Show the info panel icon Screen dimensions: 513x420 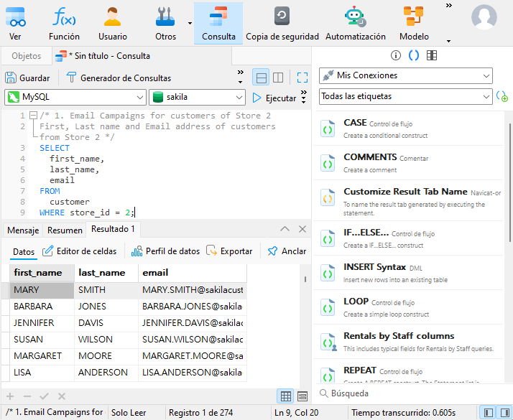coord(396,55)
